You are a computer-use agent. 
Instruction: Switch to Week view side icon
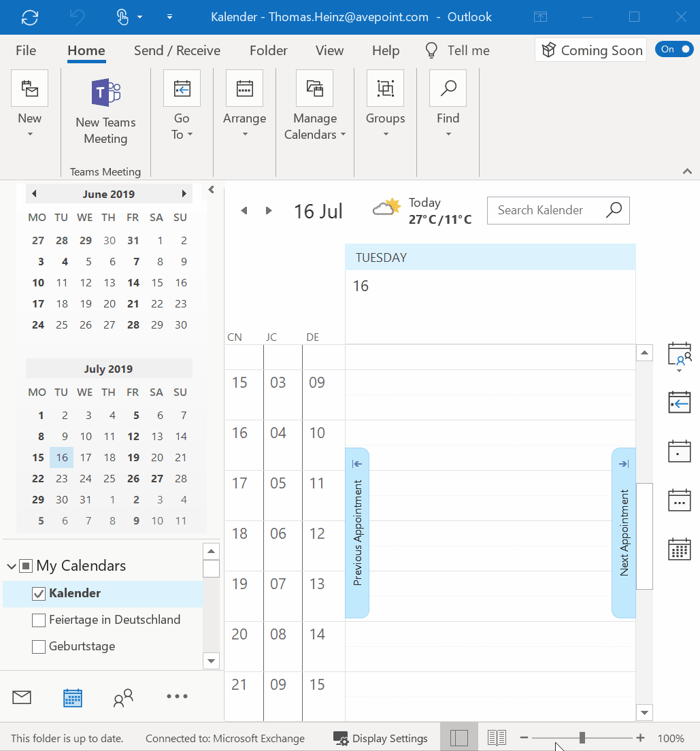coord(680,501)
